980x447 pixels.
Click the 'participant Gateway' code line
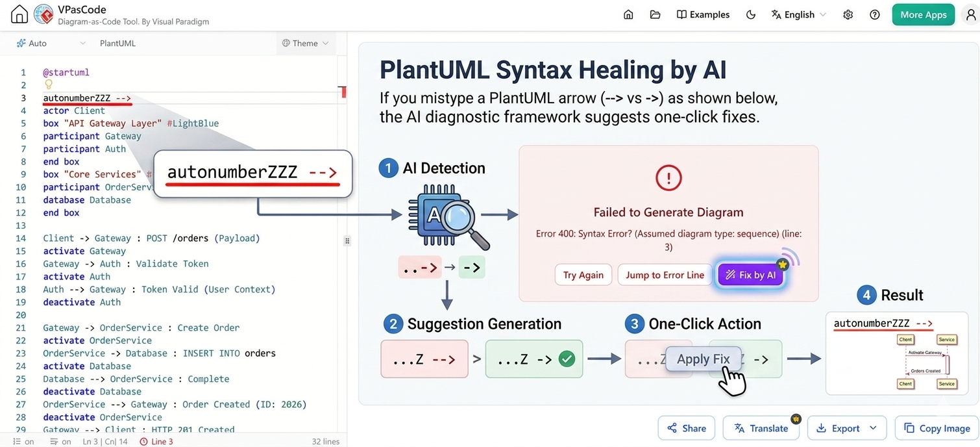pos(92,136)
